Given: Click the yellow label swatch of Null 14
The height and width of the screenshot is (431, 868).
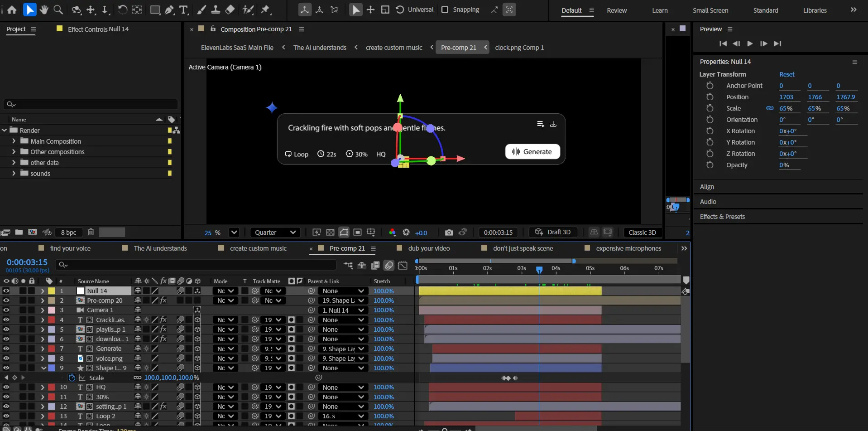Looking at the screenshot, I should coord(52,291).
